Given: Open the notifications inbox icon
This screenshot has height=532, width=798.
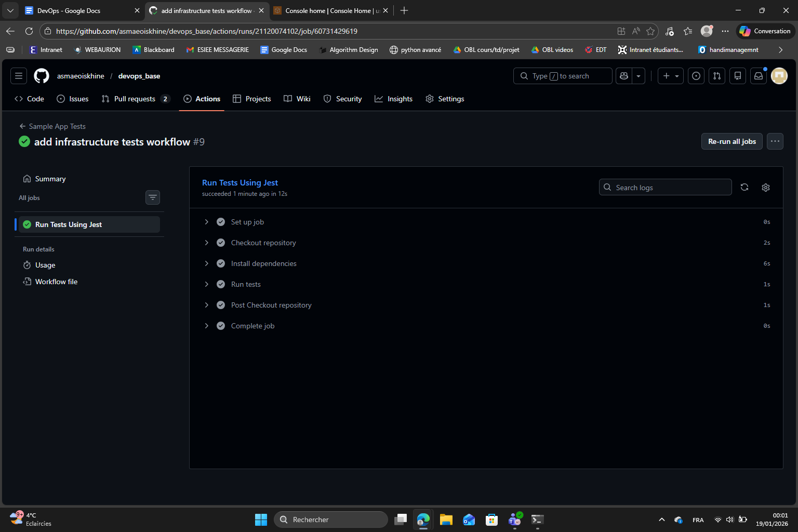Looking at the screenshot, I should click(x=759, y=76).
